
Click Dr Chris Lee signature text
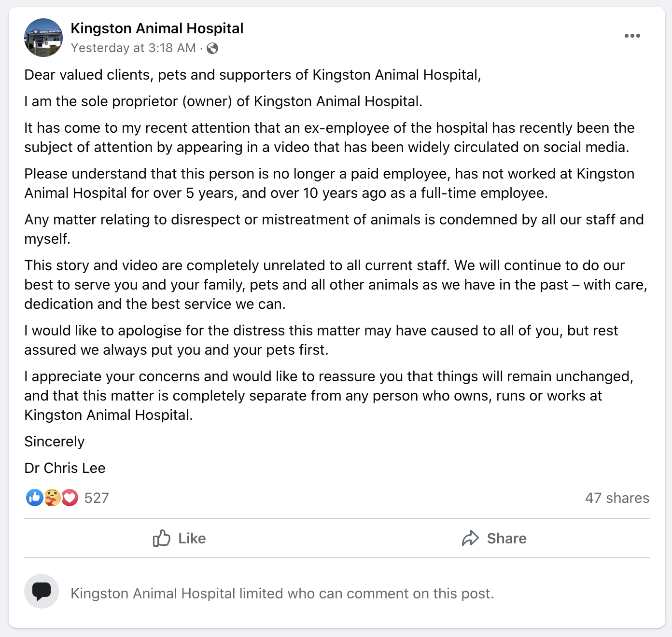pos(65,468)
